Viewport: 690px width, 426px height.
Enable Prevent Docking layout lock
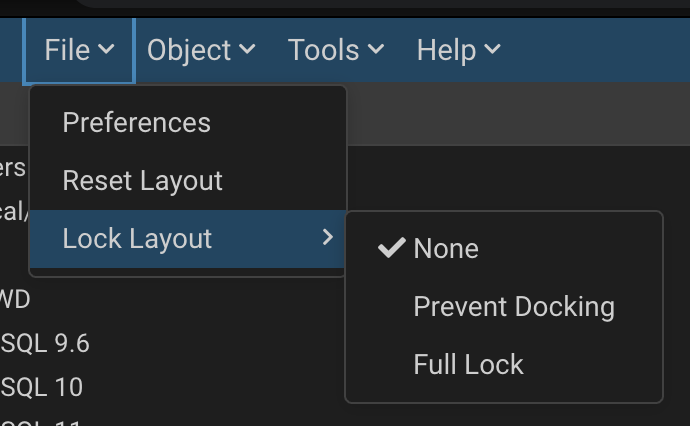pos(513,307)
